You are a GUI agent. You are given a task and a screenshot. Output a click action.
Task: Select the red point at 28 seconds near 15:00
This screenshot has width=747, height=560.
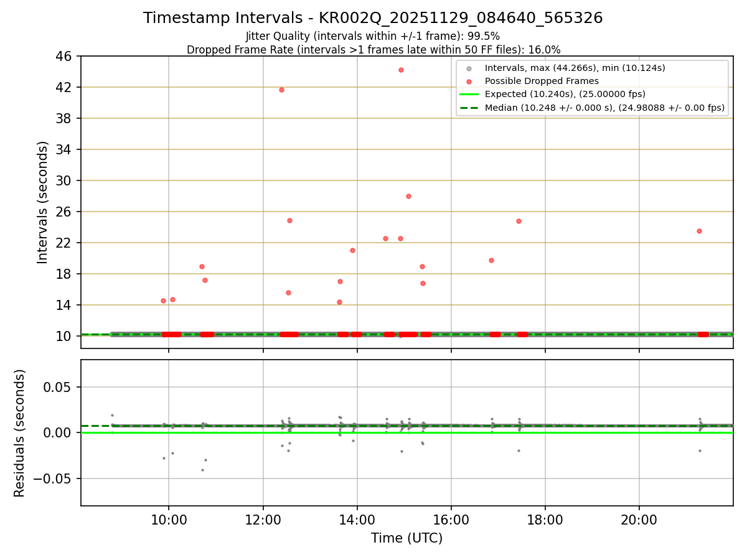(x=408, y=196)
